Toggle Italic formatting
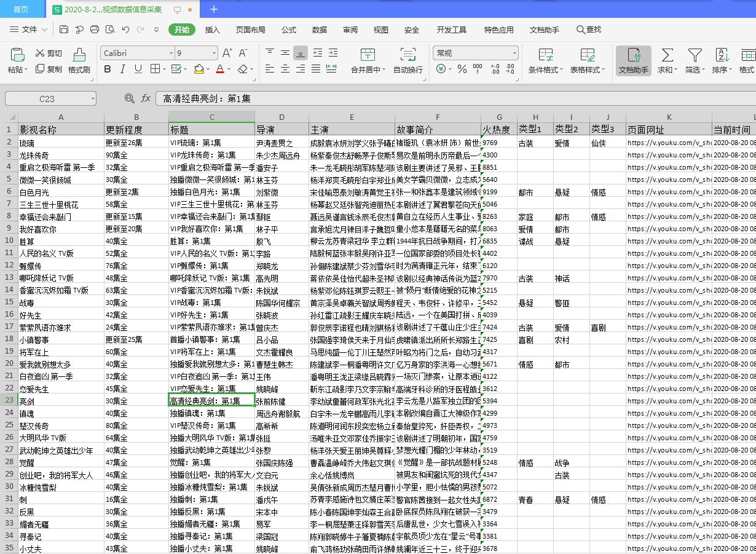The height and width of the screenshot is (554, 756). [123, 69]
